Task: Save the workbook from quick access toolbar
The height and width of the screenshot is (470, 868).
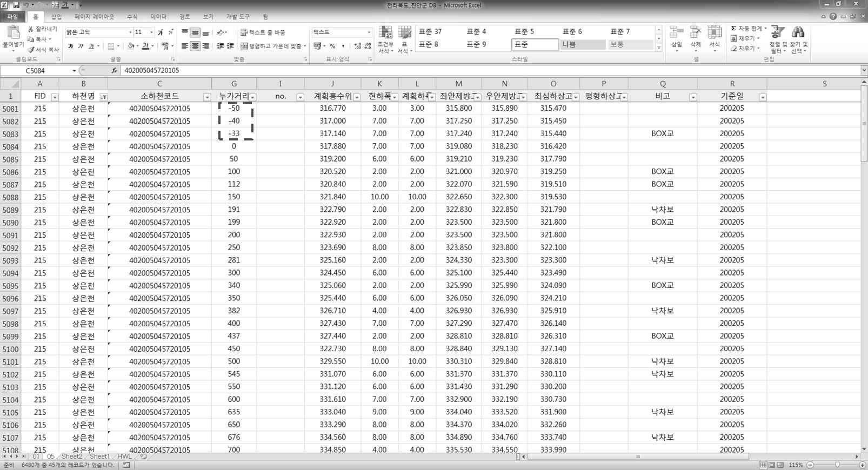Action: coord(15,5)
